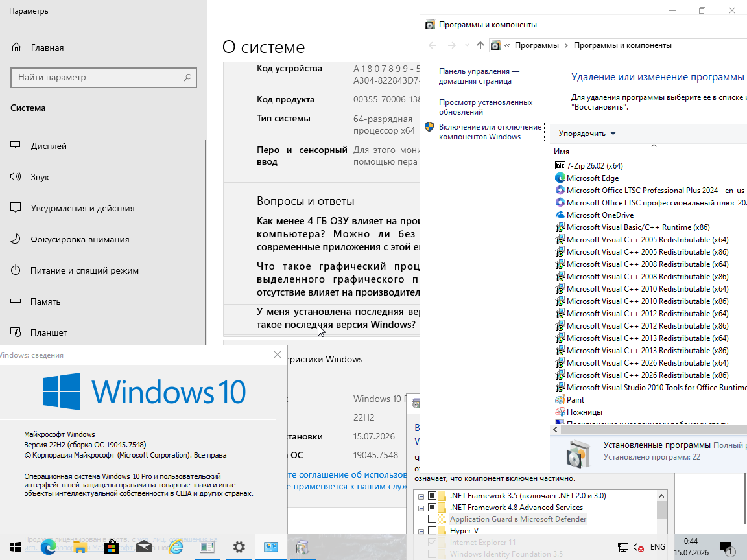The height and width of the screenshot is (560, 747).
Task: Select Microsoft Visual Studio 2010 Tools for Office Runtime
Action: click(x=650, y=388)
